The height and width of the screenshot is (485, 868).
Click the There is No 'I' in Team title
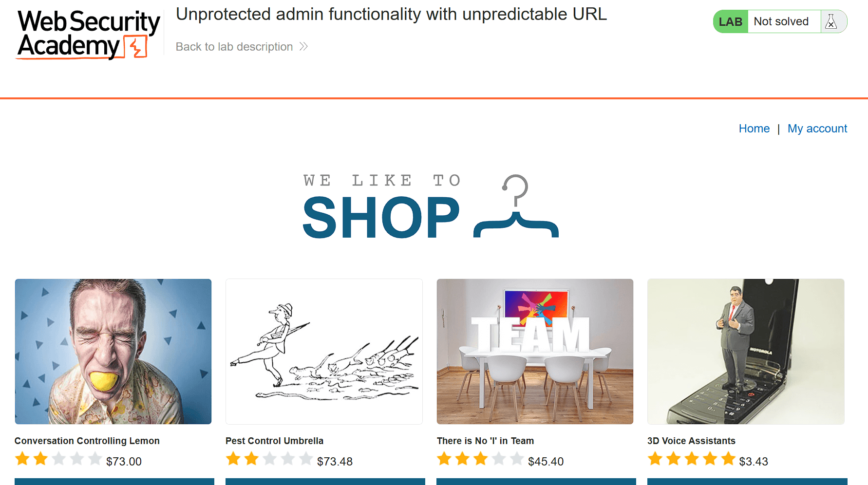(x=485, y=441)
